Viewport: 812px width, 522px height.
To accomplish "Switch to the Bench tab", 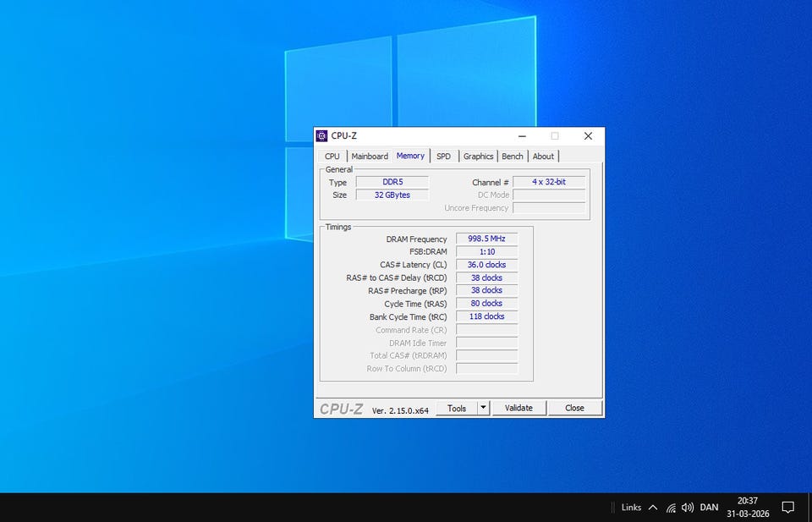I will (x=513, y=156).
